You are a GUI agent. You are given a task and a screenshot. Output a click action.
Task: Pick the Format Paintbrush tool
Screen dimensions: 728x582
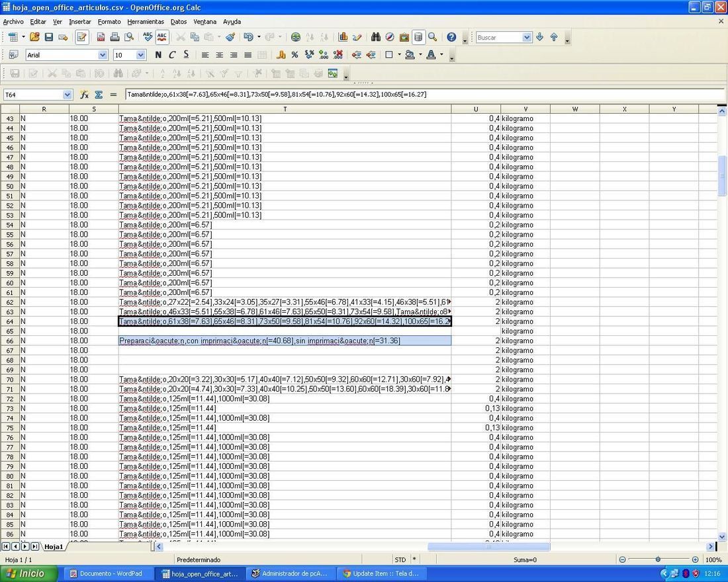coord(230,37)
